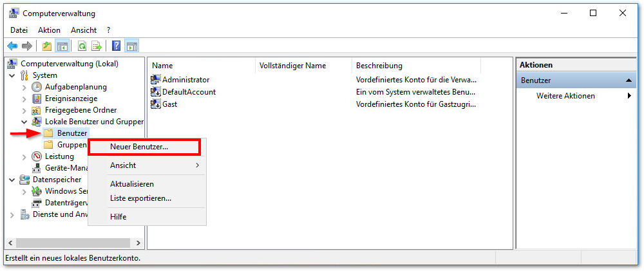This screenshot has width=644, height=271.
Task: Toggle the action pane toolbar icon
Action: [131, 46]
